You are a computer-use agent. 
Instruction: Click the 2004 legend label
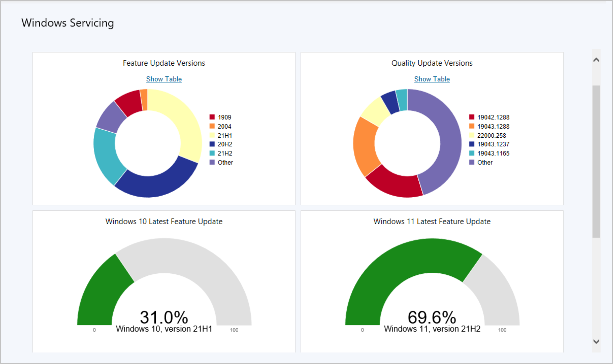tap(224, 127)
